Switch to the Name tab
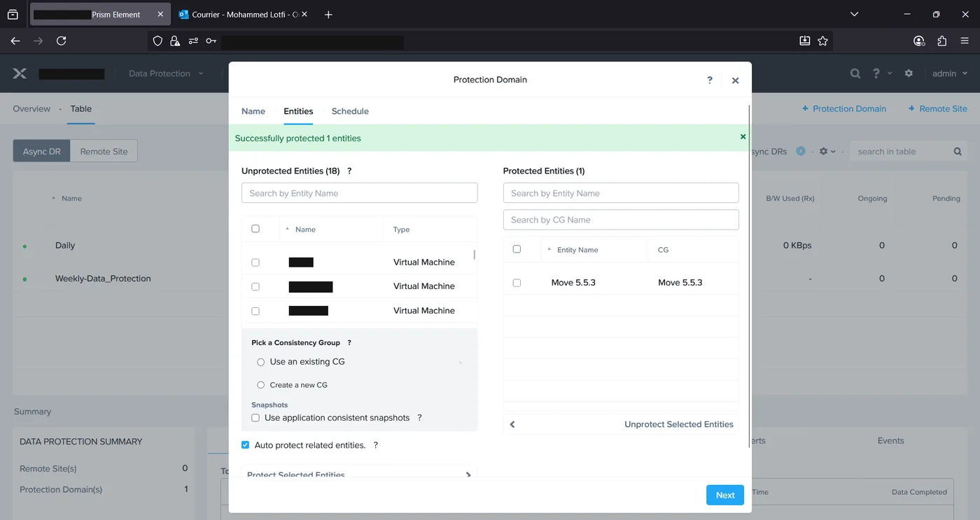 253,111
